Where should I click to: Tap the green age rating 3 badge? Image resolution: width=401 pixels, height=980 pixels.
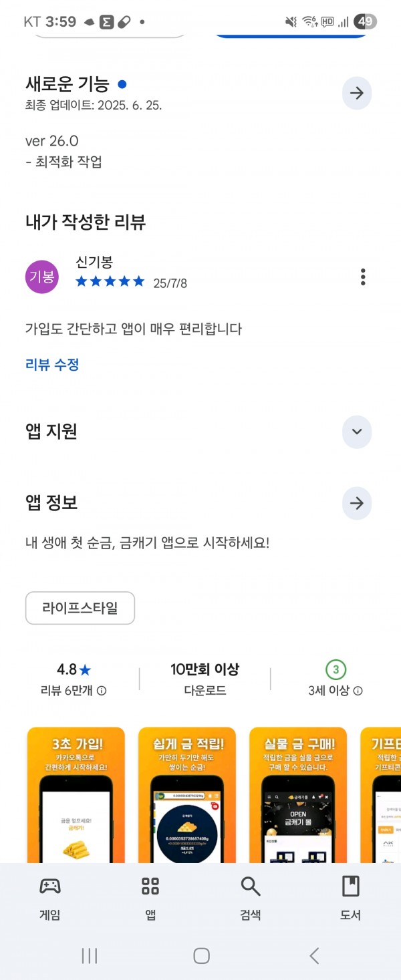[x=336, y=669]
